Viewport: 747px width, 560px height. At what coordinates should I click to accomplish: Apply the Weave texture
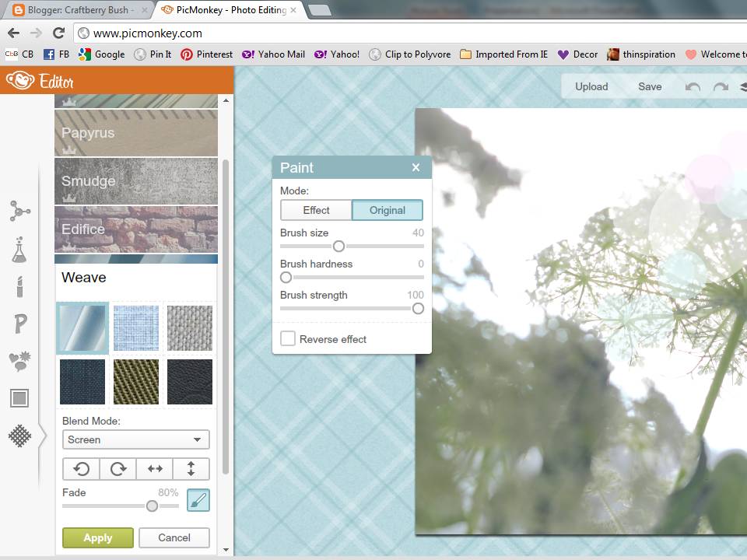point(98,537)
